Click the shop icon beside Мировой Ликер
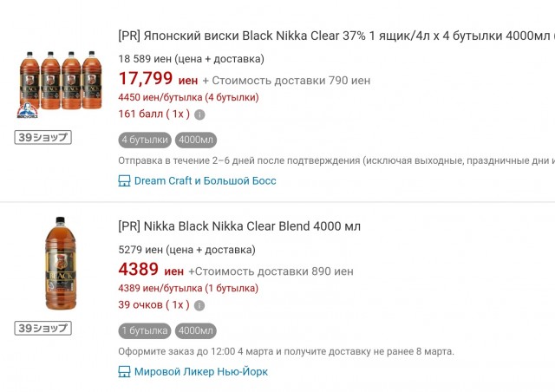 coord(124,372)
